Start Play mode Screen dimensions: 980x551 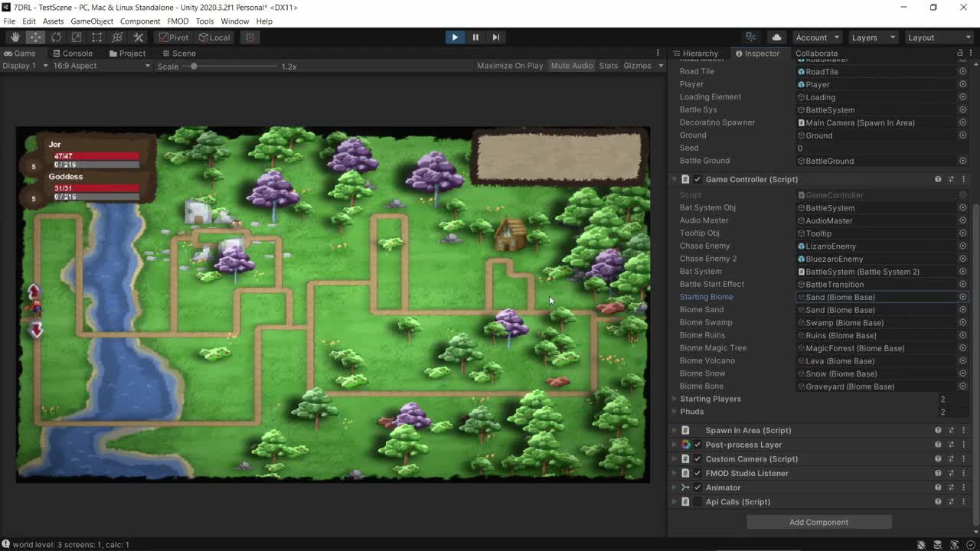click(x=455, y=37)
